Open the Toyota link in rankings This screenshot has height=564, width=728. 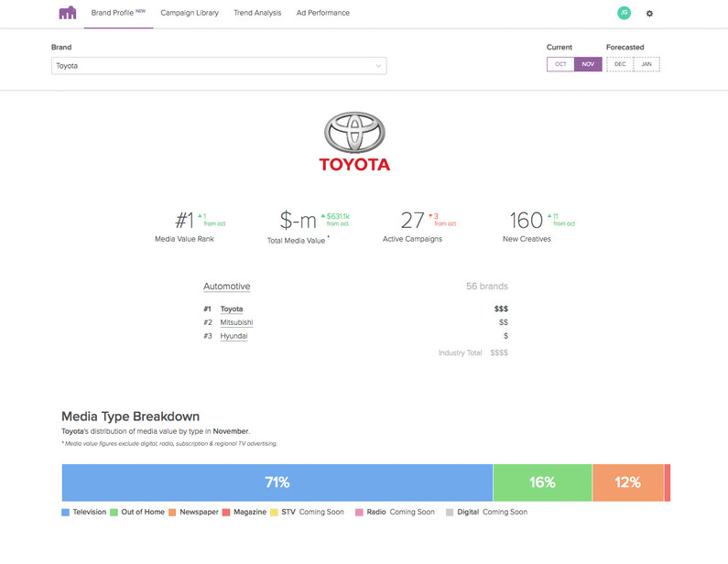231,309
